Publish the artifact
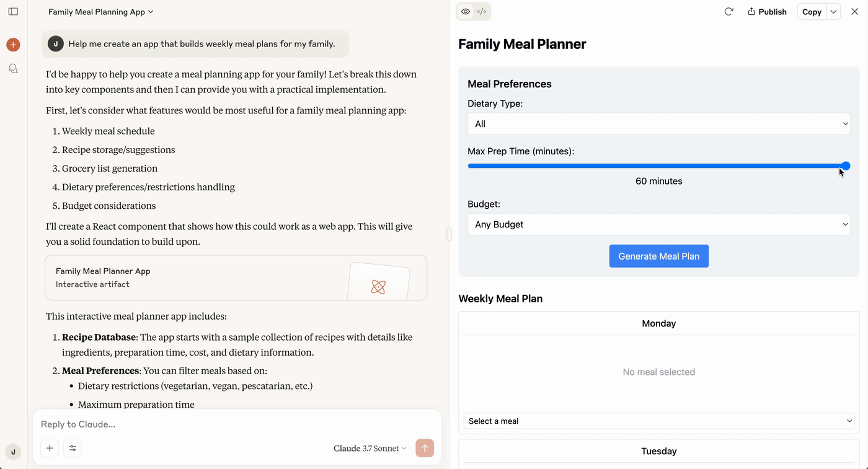This screenshot has width=868, height=469. click(767, 12)
